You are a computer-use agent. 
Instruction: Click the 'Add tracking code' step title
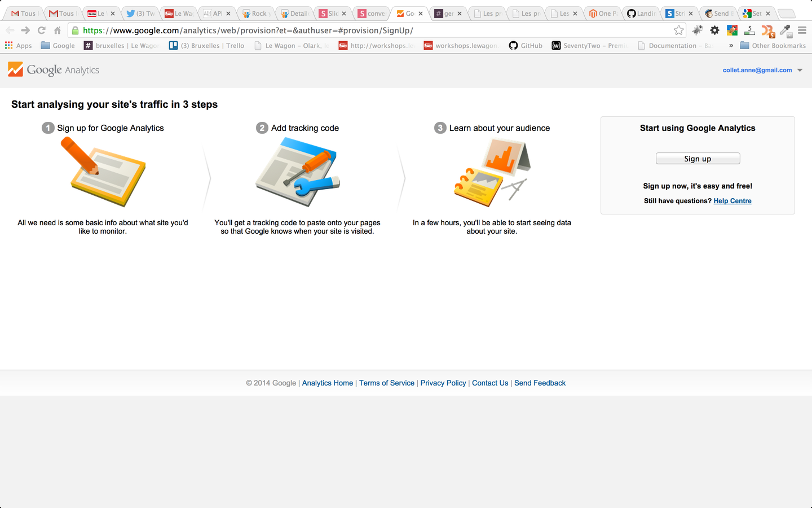tap(305, 128)
